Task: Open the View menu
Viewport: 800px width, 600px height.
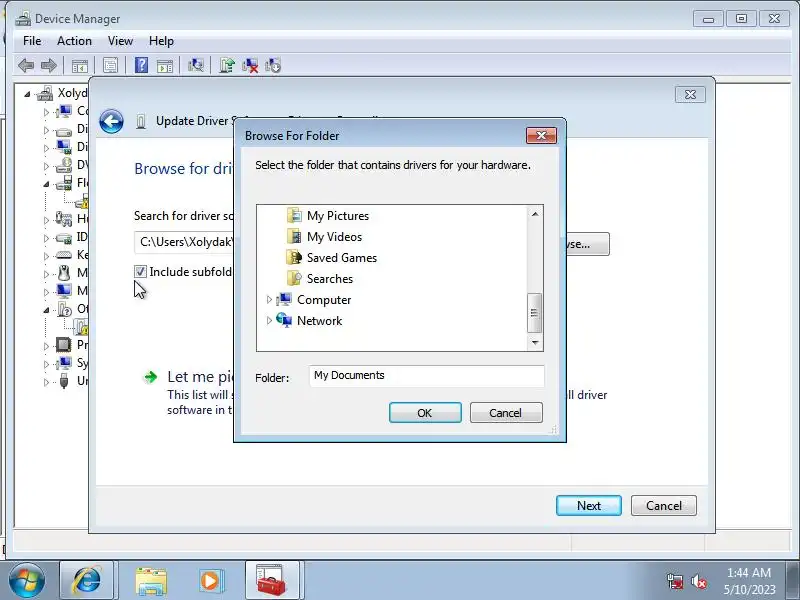Action: pos(120,41)
